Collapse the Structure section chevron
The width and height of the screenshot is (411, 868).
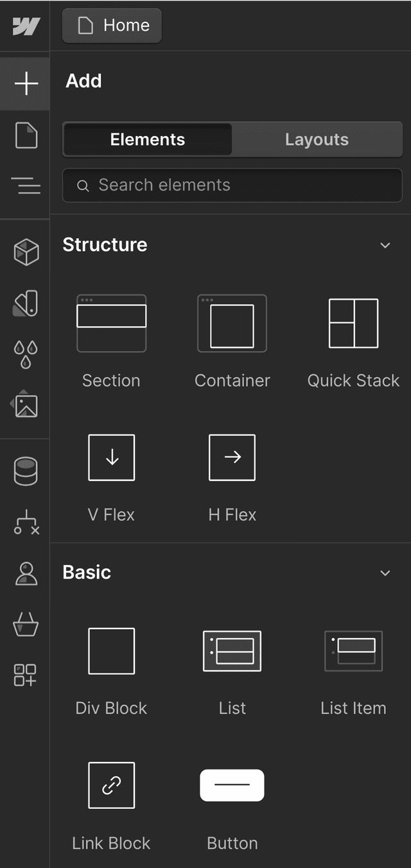click(x=385, y=245)
